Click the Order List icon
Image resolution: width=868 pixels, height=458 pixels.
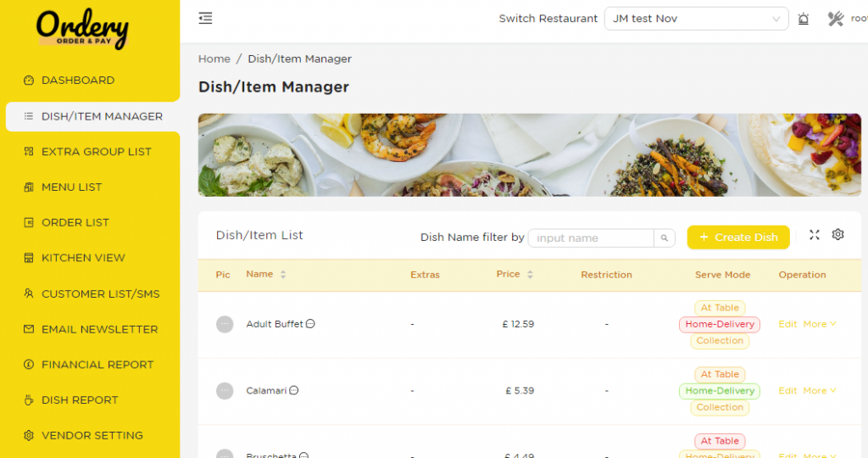tap(29, 222)
